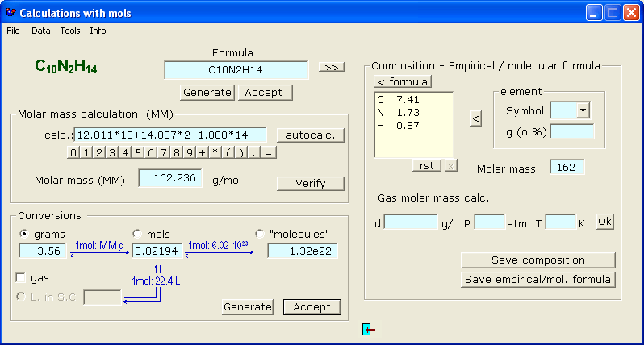Select the grams radio button
Image resolution: width=644 pixels, height=345 pixels.
[24, 234]
